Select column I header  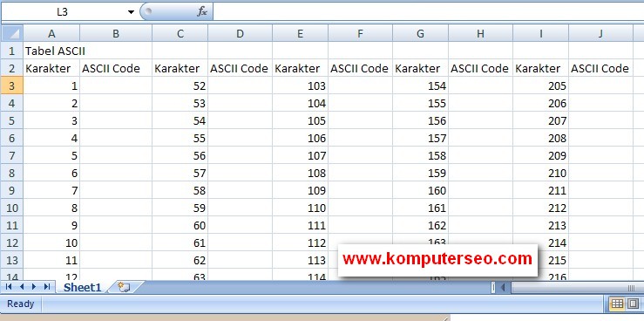click(540, 34)
